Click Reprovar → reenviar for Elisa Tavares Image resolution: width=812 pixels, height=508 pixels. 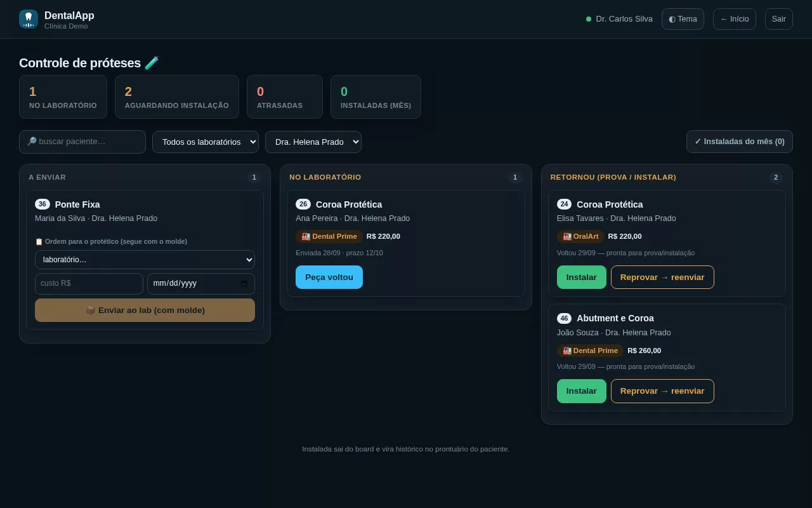(662, 277)
